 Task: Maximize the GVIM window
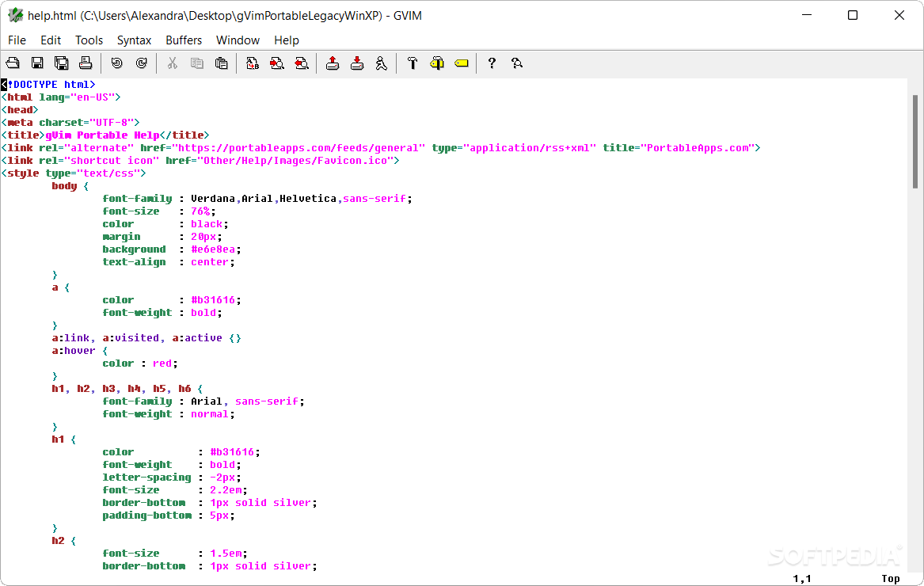click(853, 15)
